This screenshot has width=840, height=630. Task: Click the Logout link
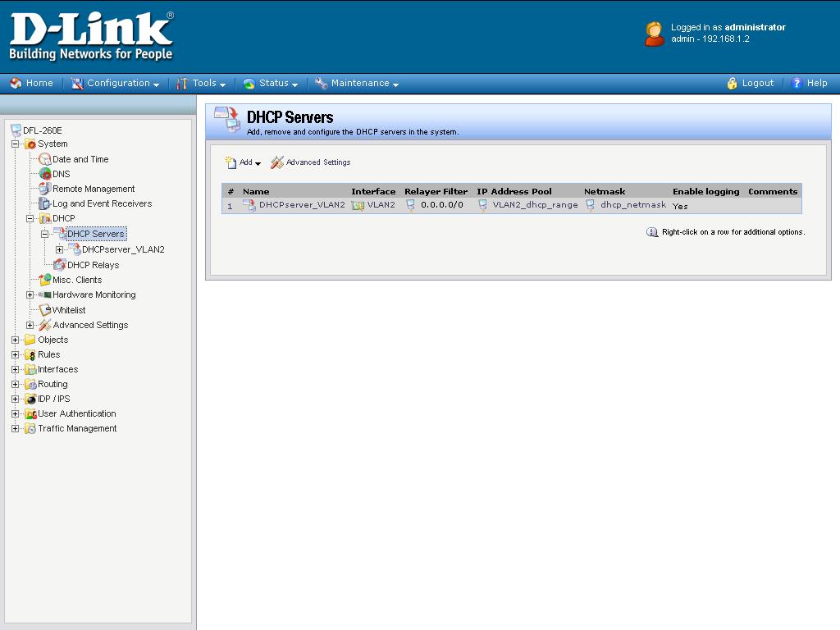(750, 83)
